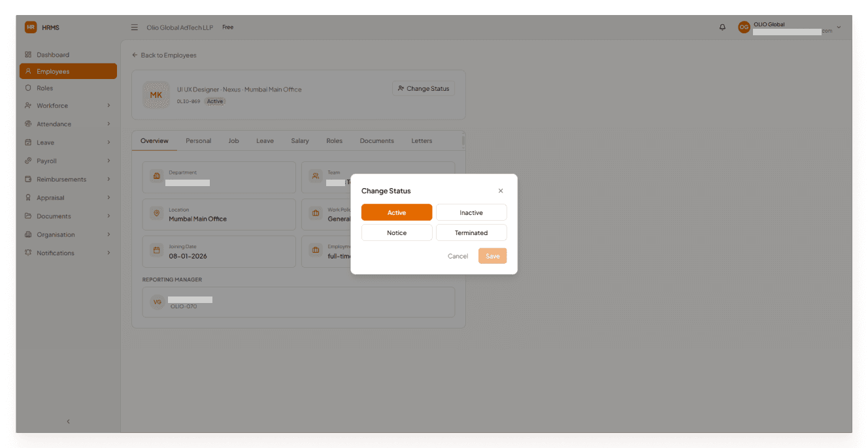Select the Inactive status option

coord(471,213)
